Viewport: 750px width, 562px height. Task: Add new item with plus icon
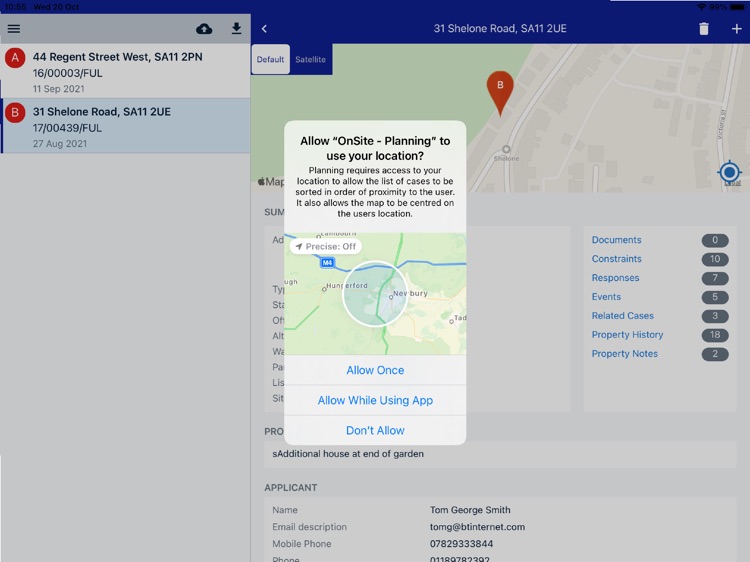737,29
